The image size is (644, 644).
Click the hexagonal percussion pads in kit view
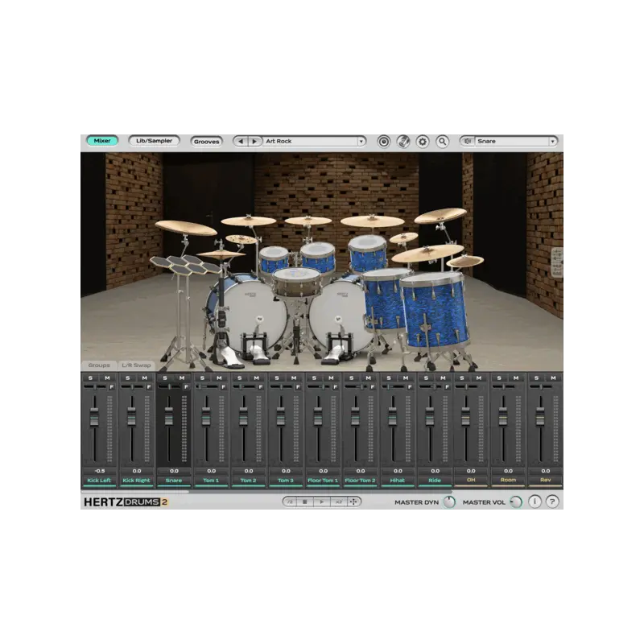(x=185, y=265)
